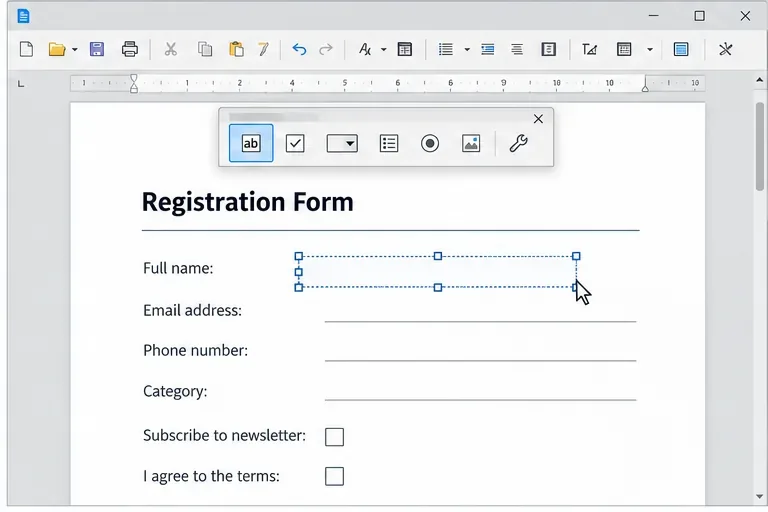768x512 pixels.
Task: Click the character formatting A icon
Action: pos(365,49)
